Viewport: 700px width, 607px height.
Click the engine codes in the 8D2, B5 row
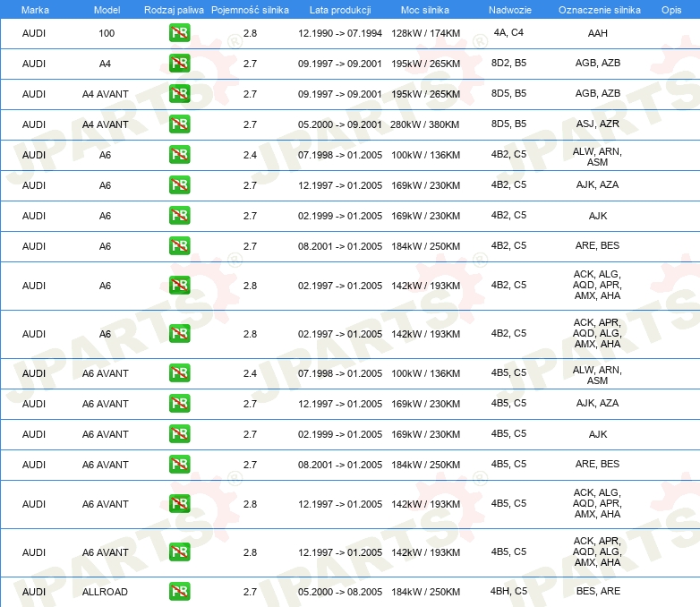coord(598,63)
